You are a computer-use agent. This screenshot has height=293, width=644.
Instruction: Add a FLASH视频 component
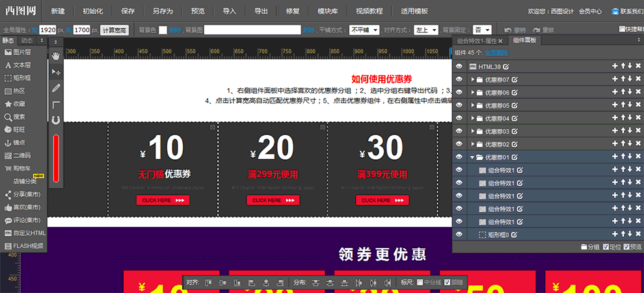click(x=23, y=246)
